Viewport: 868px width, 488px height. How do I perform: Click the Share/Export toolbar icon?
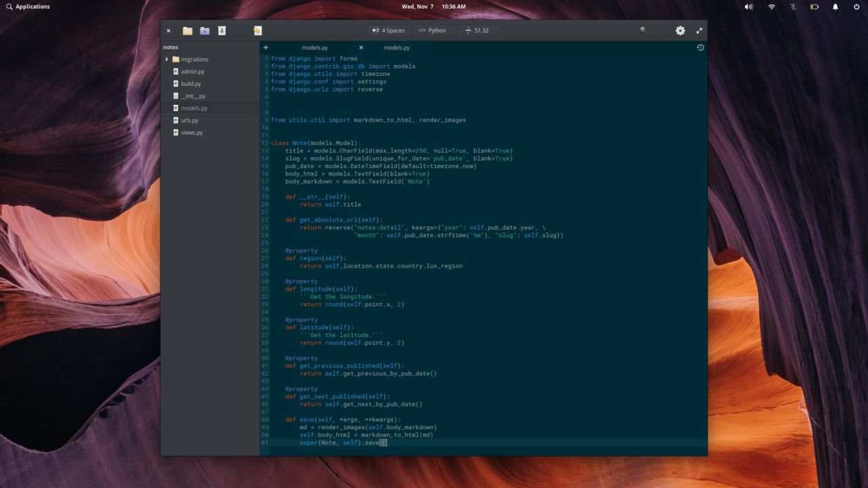(x=256, y=30)
